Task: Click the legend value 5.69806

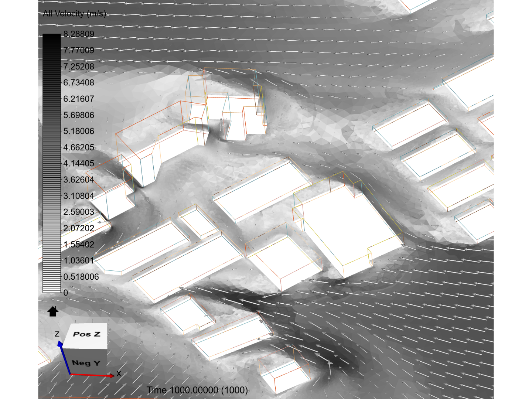Action: [79, 115]
